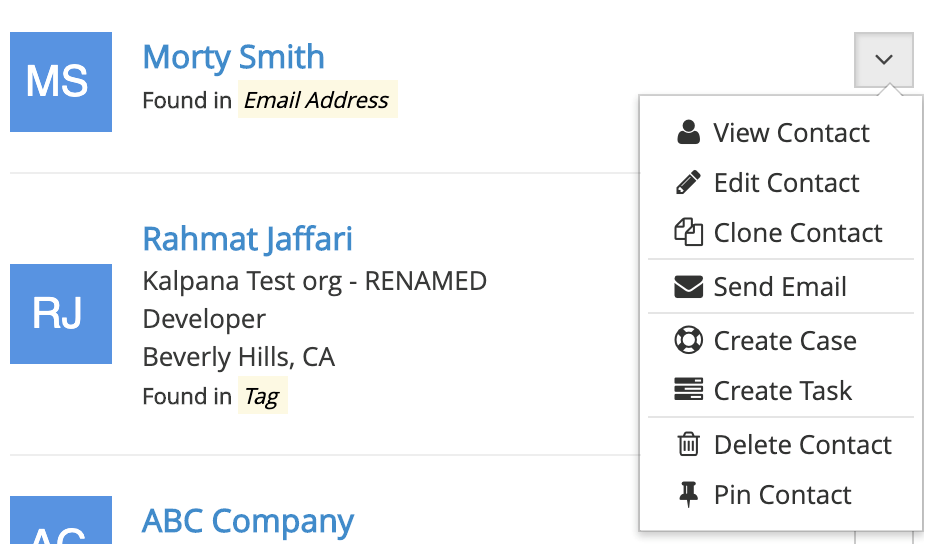Click the pencil icon for Edit Contact
This screenshot has width=932, height=544.
[x=688, y=182]
